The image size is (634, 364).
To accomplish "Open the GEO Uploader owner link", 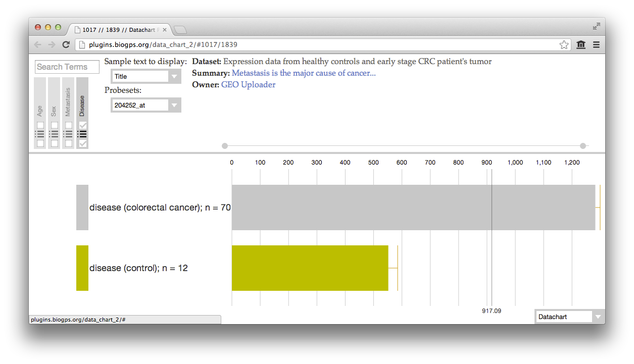I will 249,85.
